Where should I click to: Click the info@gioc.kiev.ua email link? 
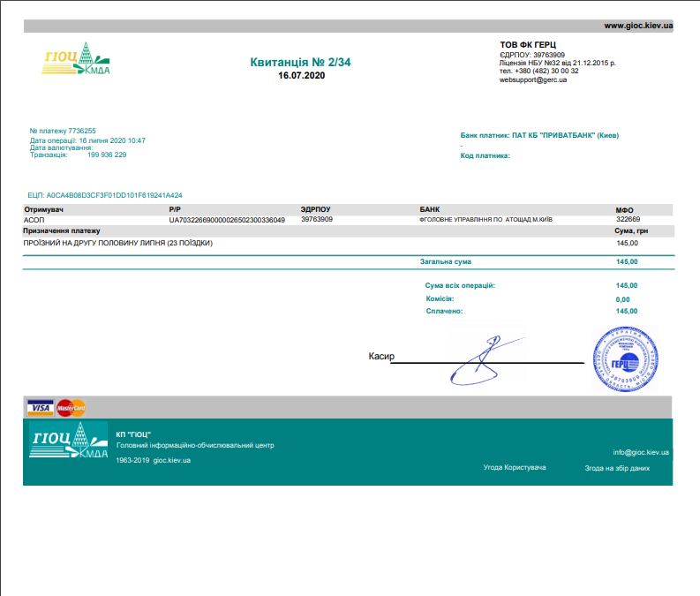(x=641, y=452)
